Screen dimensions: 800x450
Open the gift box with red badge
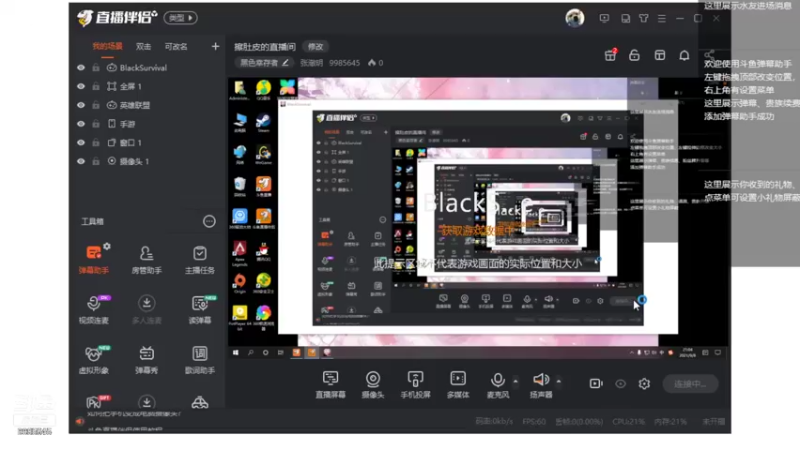point(610,55)
